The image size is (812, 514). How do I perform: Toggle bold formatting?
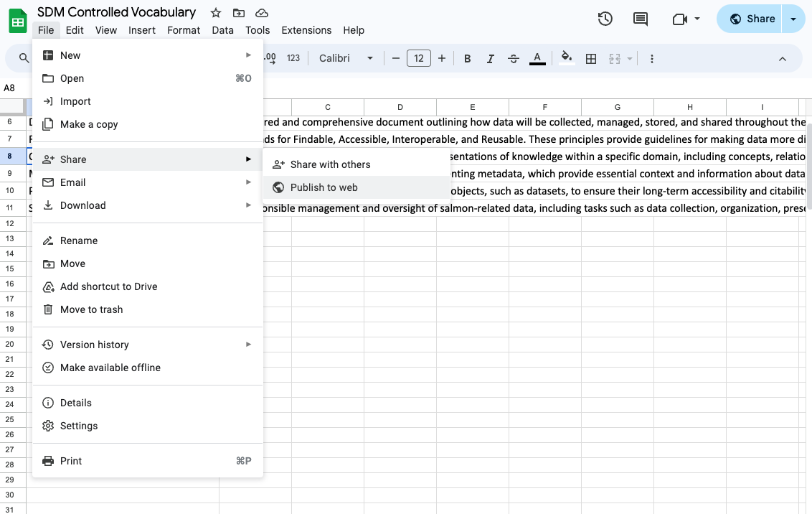point(468,59)
